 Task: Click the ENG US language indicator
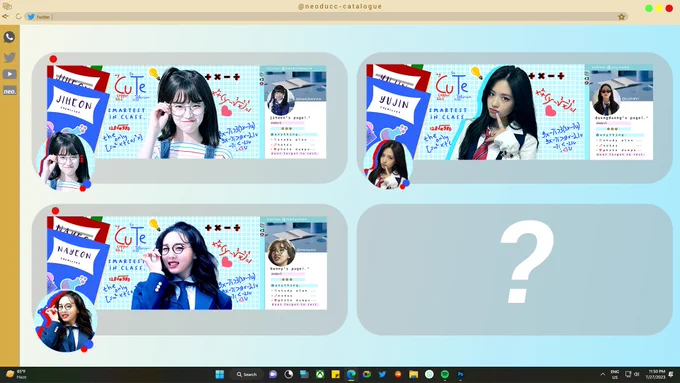coord(615,374)
